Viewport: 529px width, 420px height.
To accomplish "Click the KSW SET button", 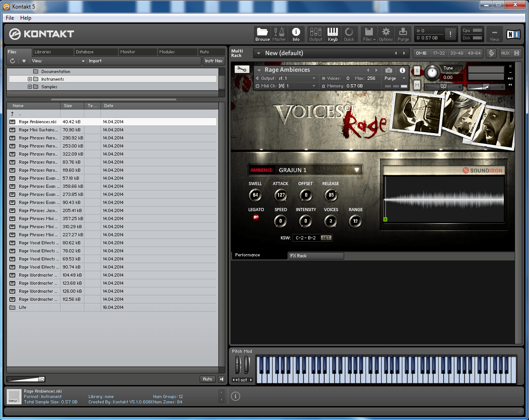I will [x=326, y=238].
